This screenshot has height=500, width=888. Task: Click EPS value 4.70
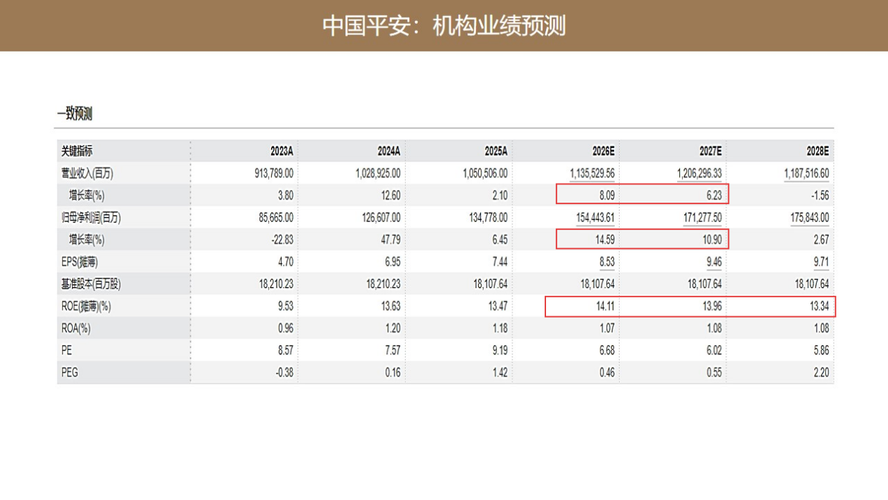click(286, 262)
